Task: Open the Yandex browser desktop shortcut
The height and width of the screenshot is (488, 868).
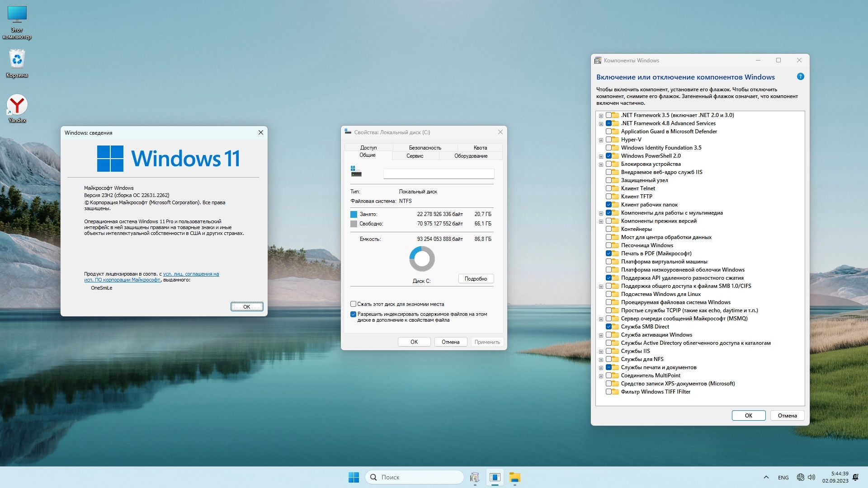Action: (x=17, y=105)
